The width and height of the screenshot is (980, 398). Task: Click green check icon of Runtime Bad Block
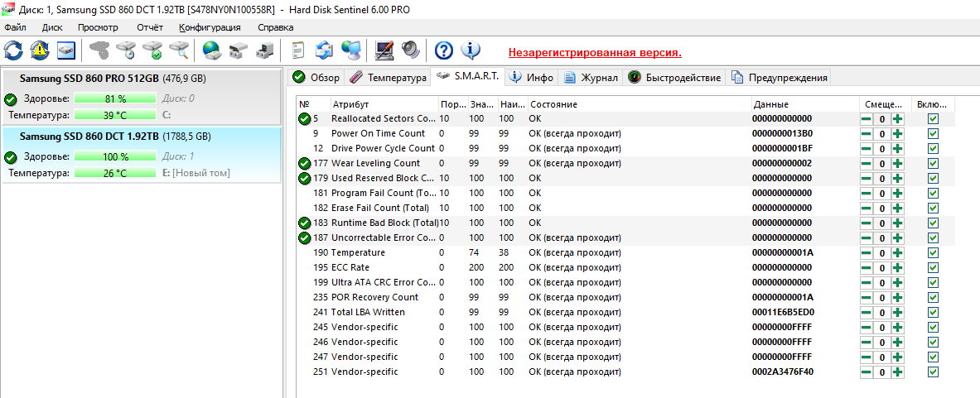pos(304,223)
